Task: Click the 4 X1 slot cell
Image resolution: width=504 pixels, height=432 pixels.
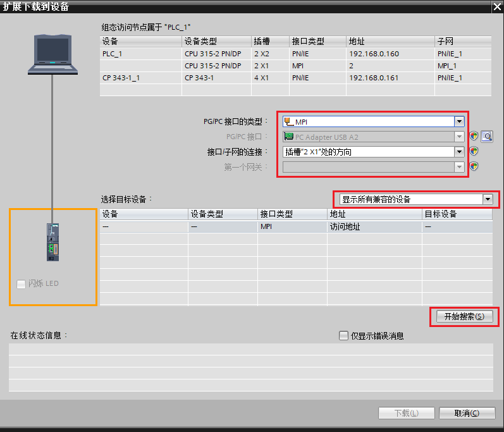Action: pyautogui.click(x=270, y=78)
